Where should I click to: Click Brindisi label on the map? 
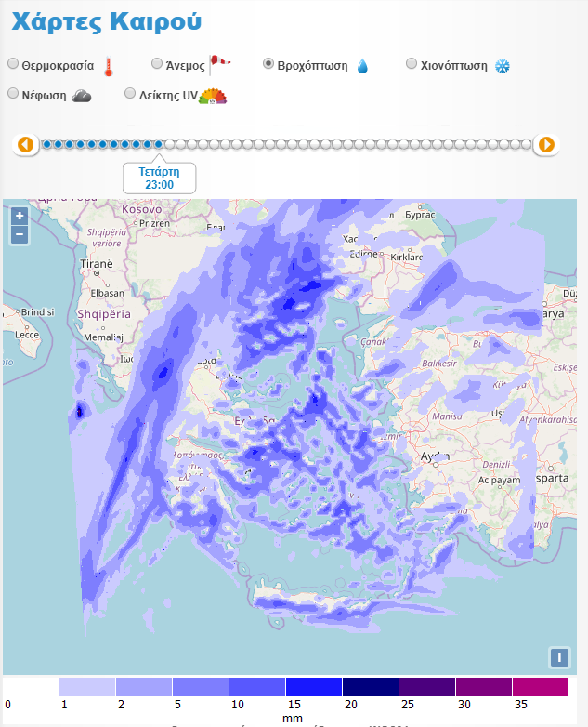click(37, 312)
